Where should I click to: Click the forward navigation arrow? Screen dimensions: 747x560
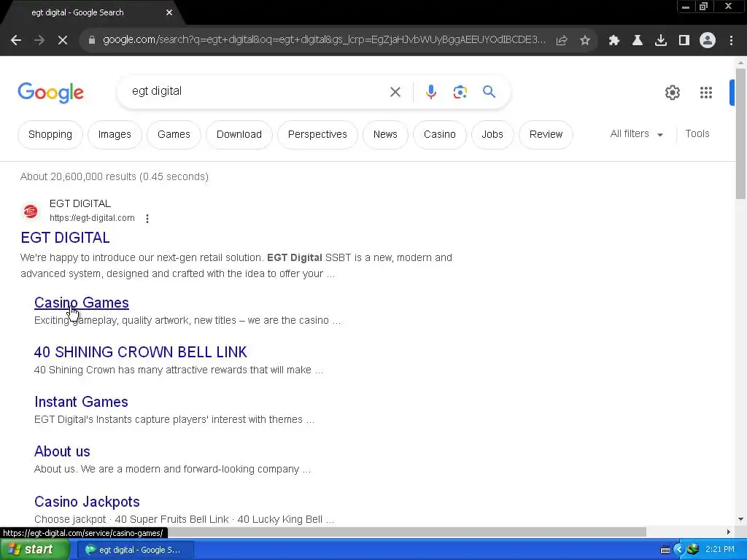(x=39, y=41)
